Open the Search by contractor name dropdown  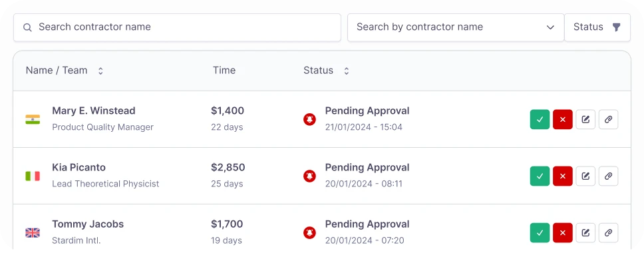coord(456,27)
